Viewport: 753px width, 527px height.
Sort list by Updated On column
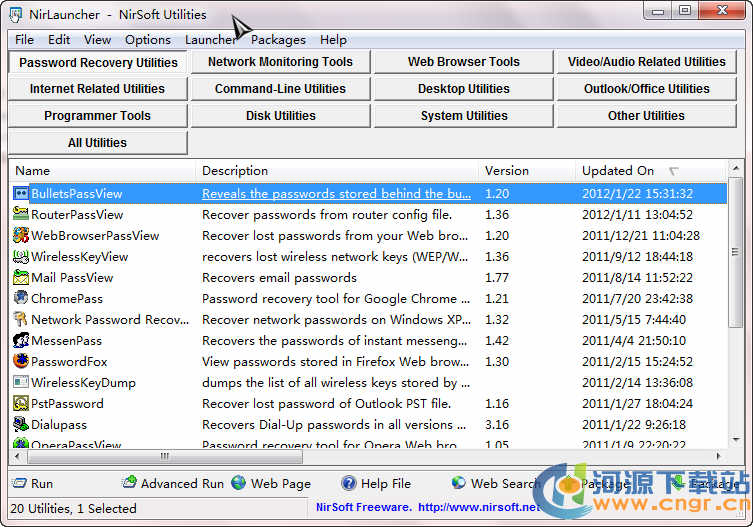pyautogui.click(x=618, y=171)
